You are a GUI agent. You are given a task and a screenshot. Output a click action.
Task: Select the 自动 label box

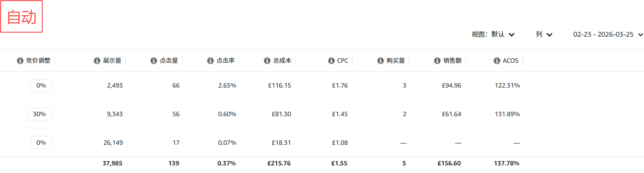pos(21,17)
